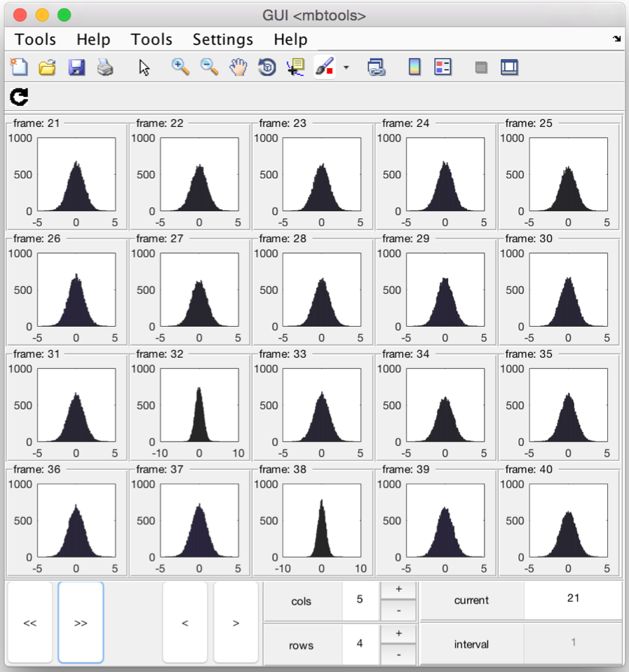Open file with the folder icon
The height and width of the screenshot is (672, 629).
47,67
